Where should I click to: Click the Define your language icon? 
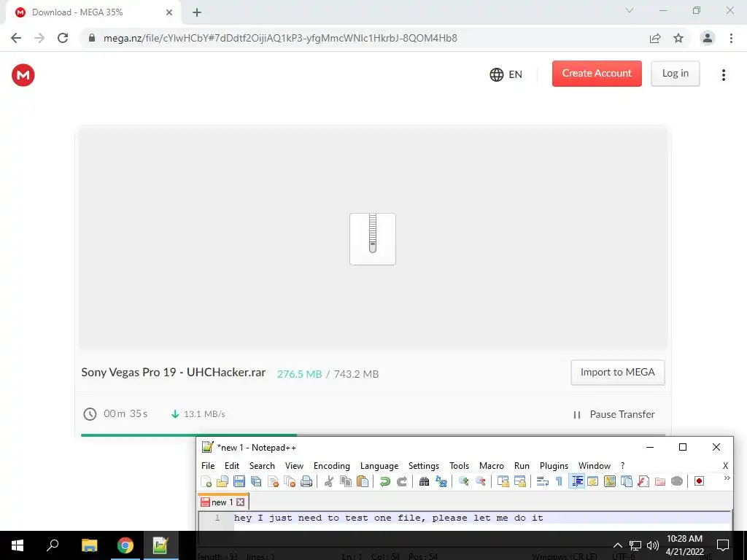pos(593,481)
